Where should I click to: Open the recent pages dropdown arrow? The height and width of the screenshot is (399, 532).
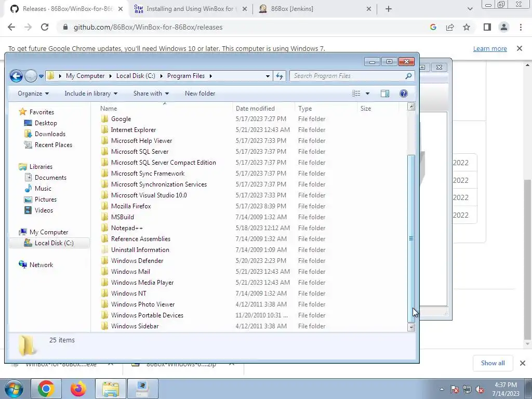pyautogui.click(x=41, y=76)
